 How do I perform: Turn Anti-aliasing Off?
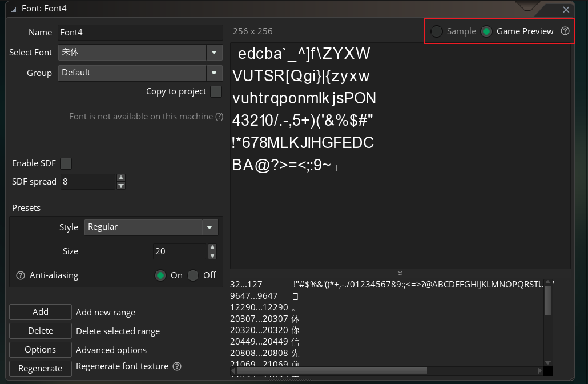[193, 275]
